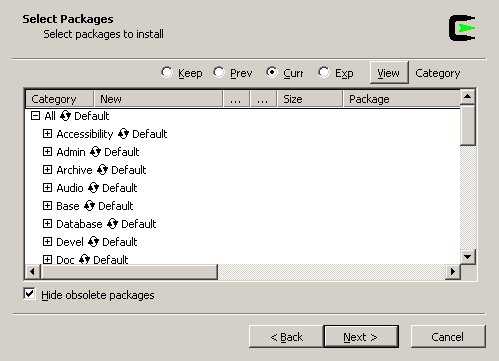
Task: Select the Doc category label
Action: 65,260
